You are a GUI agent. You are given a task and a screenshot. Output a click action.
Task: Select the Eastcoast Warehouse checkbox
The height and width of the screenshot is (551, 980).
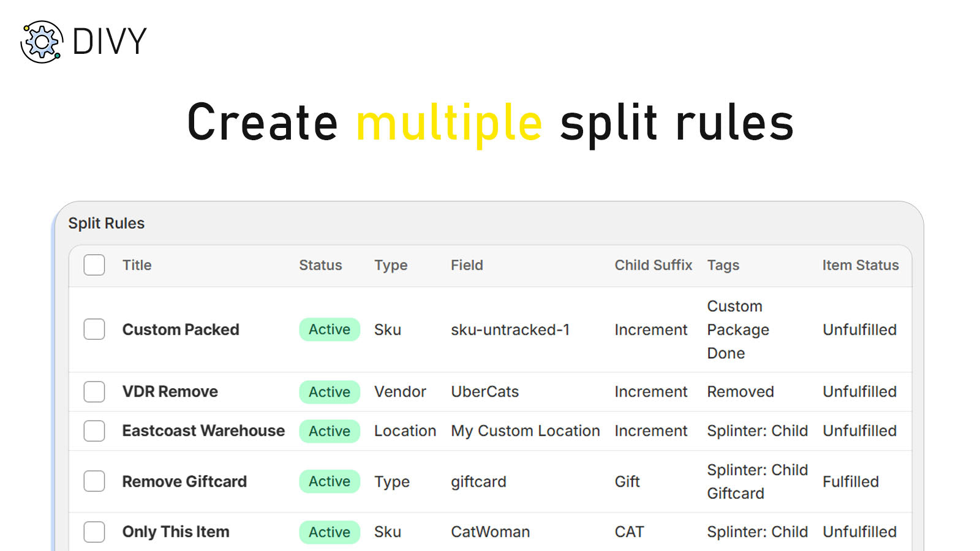coord(94,431)
